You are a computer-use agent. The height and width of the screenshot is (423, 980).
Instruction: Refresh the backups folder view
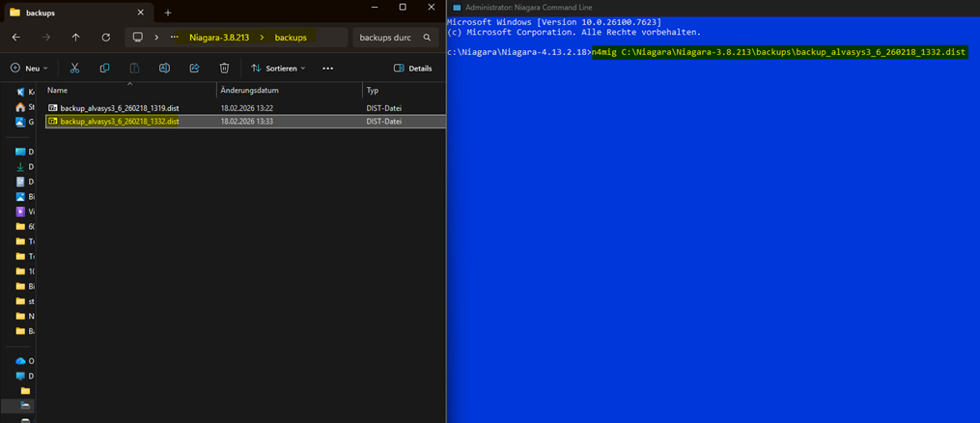click(105, 38)
